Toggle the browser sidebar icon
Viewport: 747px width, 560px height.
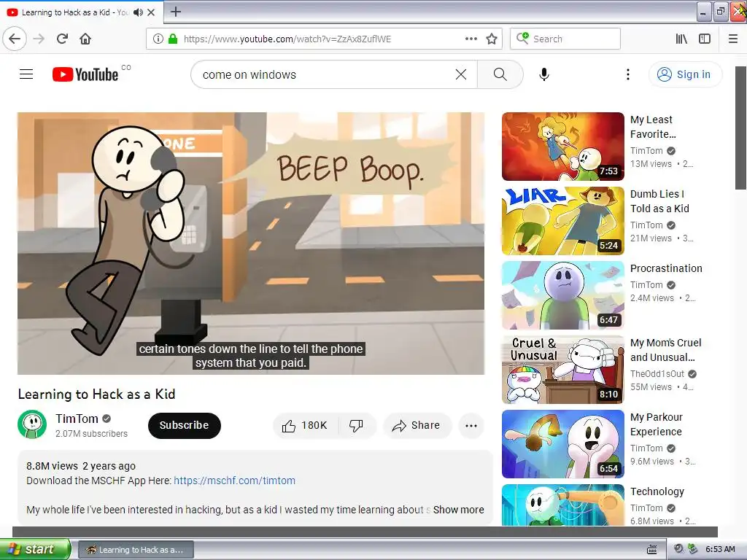point(705,39)
